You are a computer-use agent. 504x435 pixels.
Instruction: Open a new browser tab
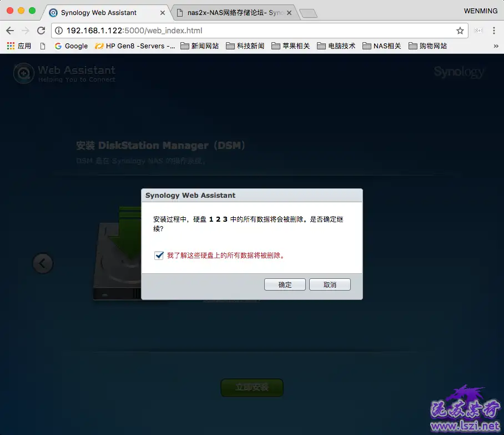click(308, 13)
